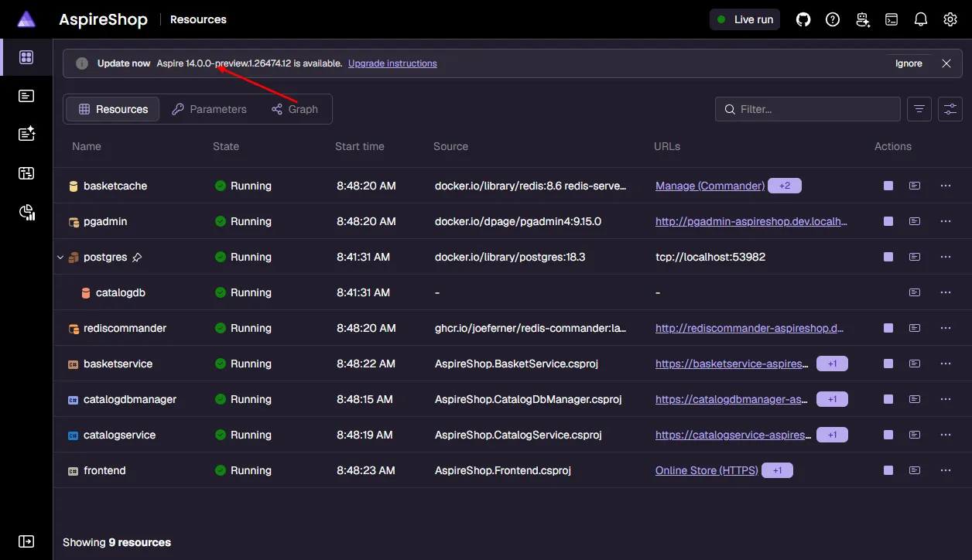This screenshot has width=972, height=560.
Task: Show frontend's +1 additional URL
Action: coord(777,470)
